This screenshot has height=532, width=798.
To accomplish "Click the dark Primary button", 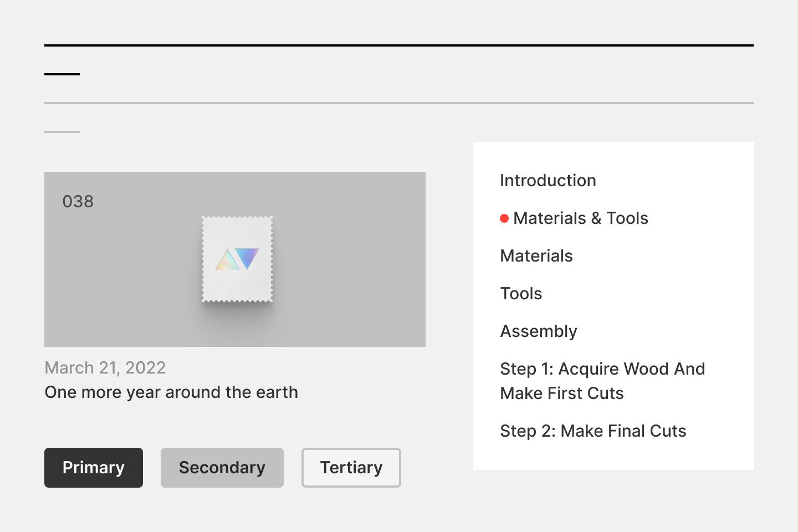I will tap(94, 468).
